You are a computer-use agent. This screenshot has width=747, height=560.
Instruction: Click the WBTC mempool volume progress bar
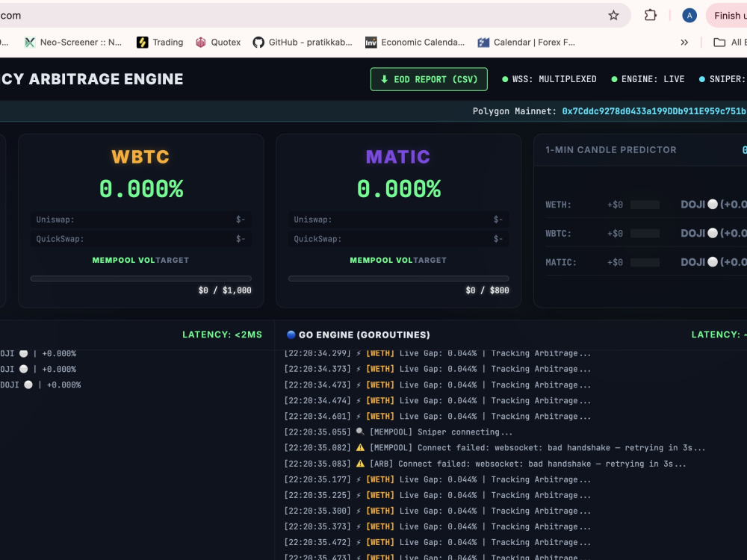point(141,279)
